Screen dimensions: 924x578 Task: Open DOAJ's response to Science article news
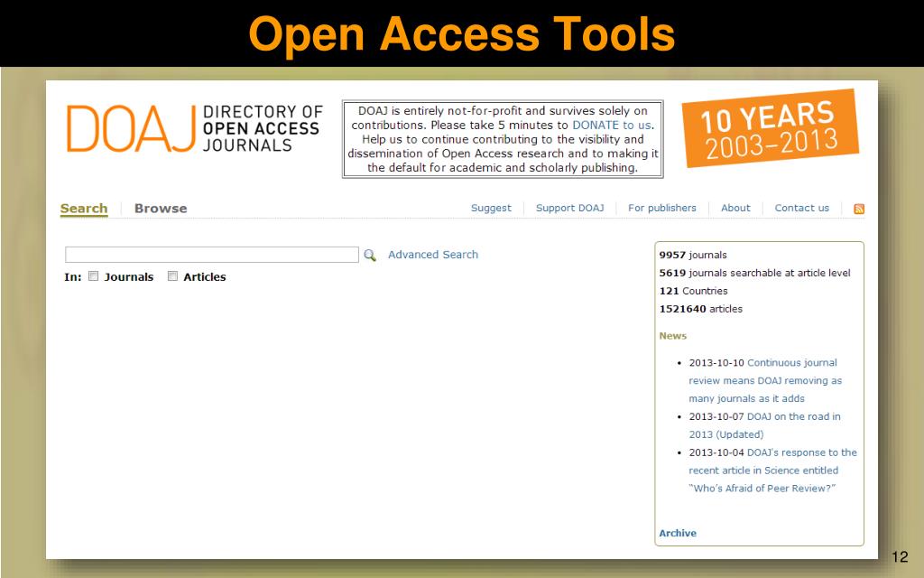pos(772,470)
